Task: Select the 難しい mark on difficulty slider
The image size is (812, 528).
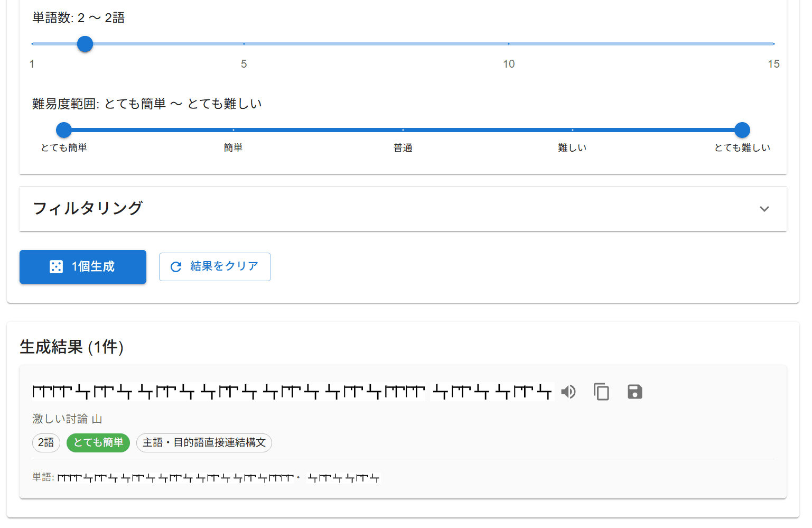Action: coord(572,130)
